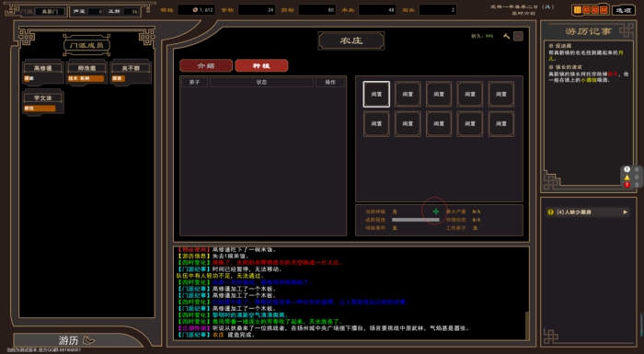This screenshot has width=644, height=354.
Task: Click the yellow triangle warning counter icon
Action: click(627, 177)
